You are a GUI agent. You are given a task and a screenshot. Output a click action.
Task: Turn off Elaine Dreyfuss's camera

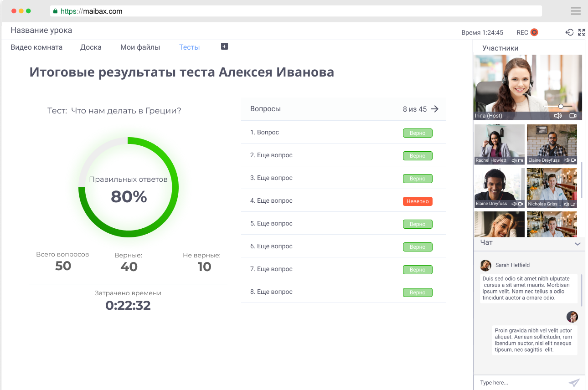pyautogui.click(x=573, y=160)
